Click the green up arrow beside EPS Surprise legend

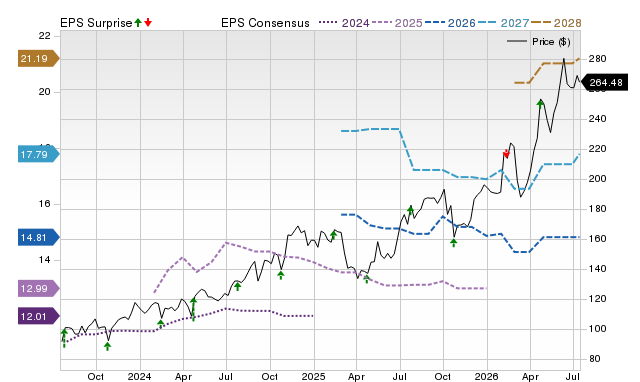pyautogui.click(x=138, y=22)
